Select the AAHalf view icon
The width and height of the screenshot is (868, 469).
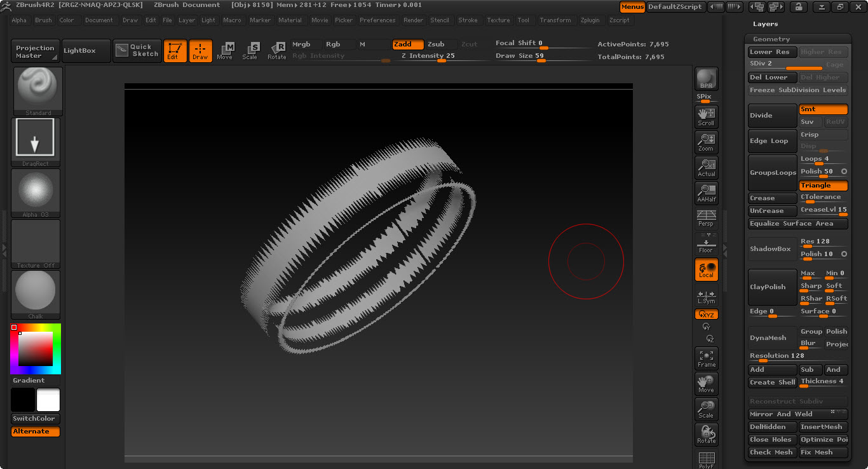coord(706,193)
